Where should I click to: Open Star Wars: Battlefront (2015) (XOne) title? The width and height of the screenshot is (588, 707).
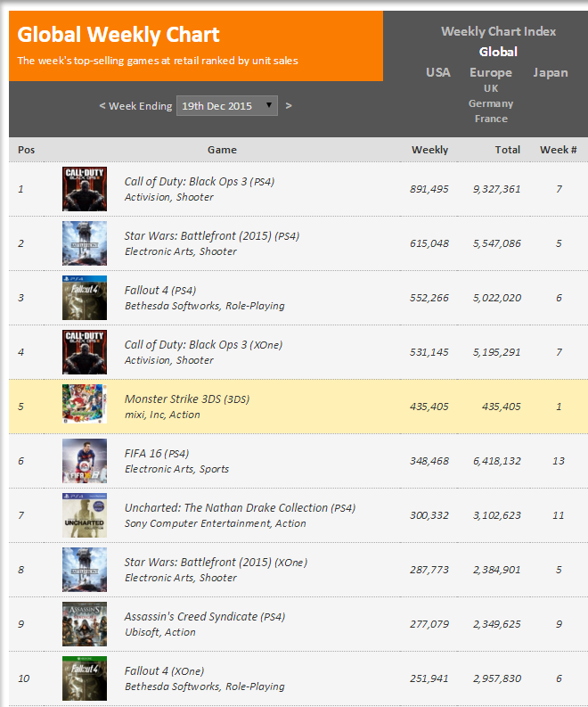[x=216, y=563]
